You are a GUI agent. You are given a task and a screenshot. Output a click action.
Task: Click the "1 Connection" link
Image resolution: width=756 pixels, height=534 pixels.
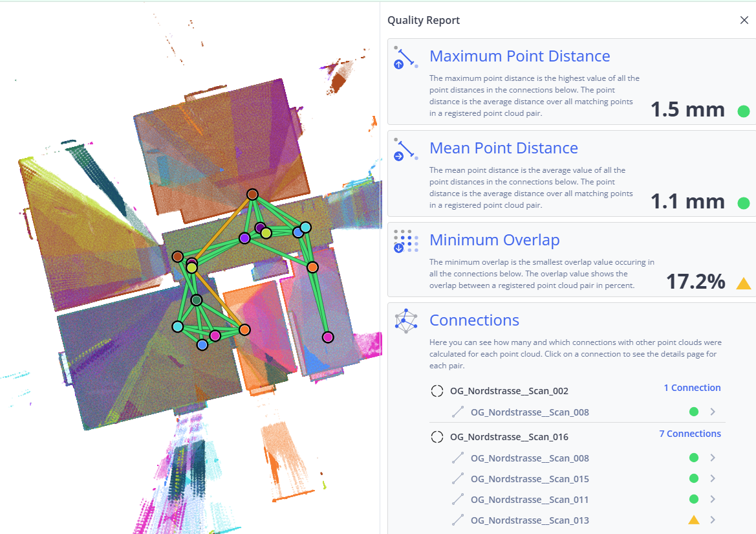(x=692, y=388)
